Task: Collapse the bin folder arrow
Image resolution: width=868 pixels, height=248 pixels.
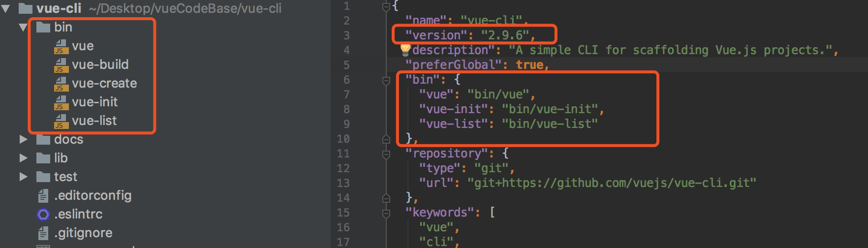Action: tap(23, 27)
